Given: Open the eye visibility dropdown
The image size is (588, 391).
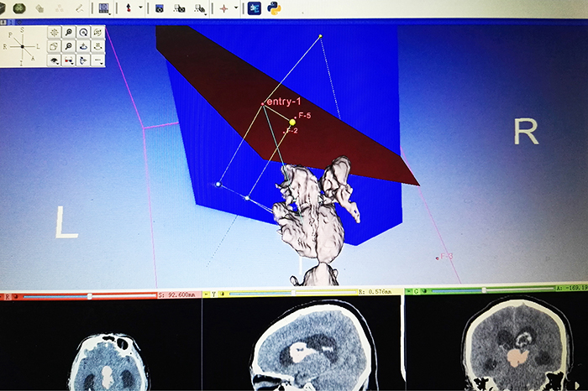Looking at the screenshot, I should 54,60.
